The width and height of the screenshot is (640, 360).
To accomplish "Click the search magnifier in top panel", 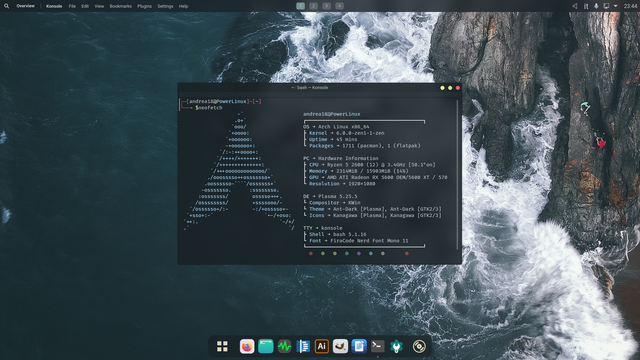I will click(7, 6).
